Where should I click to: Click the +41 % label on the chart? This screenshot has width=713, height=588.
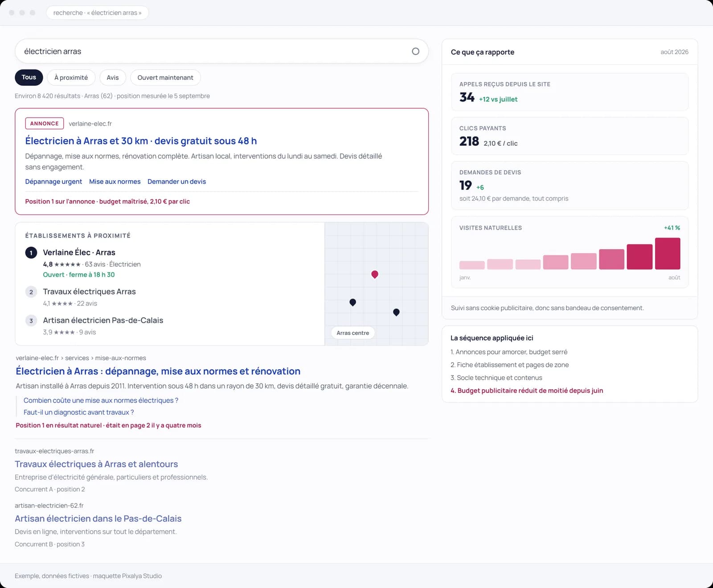pos(672,228)
